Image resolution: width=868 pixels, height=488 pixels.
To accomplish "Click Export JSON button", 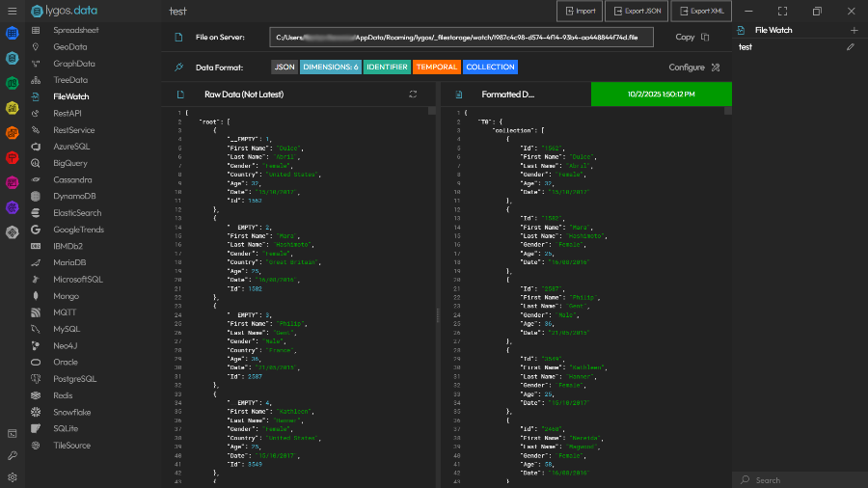I will tap(637, 11).
